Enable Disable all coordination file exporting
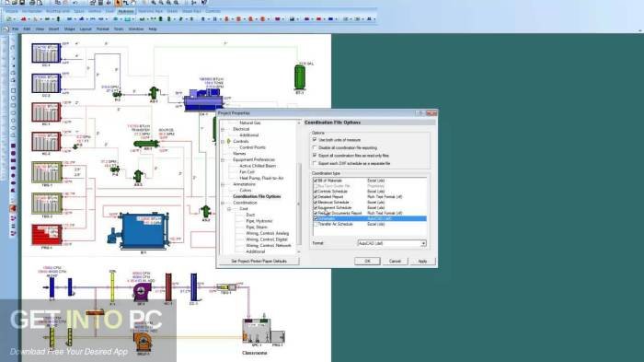The image size is (644, 362). coord(315,147)
